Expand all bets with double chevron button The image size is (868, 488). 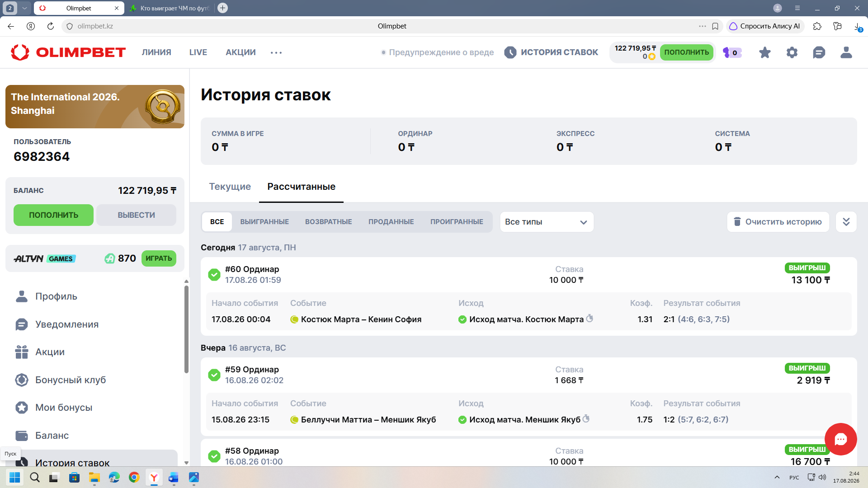[846, 222]
